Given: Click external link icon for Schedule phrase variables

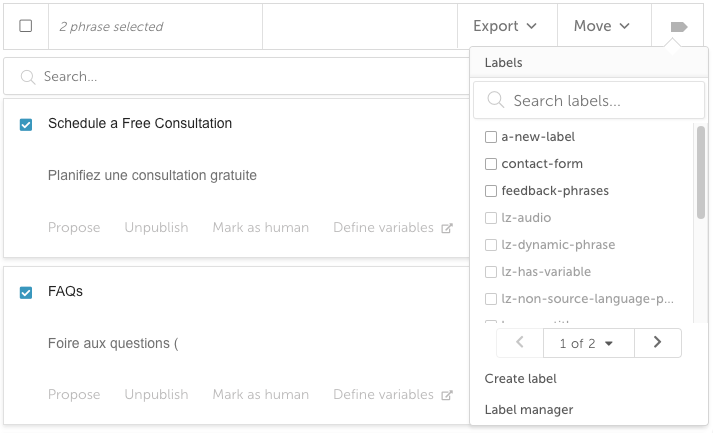Looking at the screenshot, I should pos(447,228).
